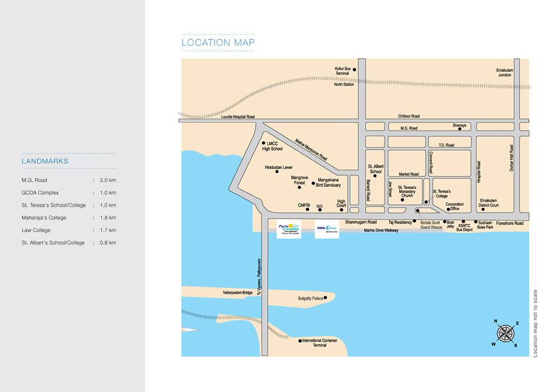
Task: Click the Purva GrandBay logo on the map
Action: click(x=289, y=230)
